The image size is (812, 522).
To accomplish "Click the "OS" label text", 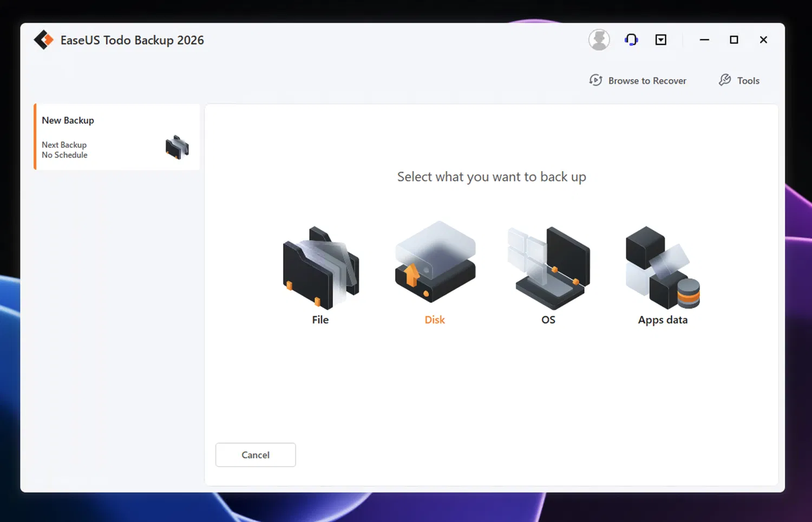I will tap(548, 319).
